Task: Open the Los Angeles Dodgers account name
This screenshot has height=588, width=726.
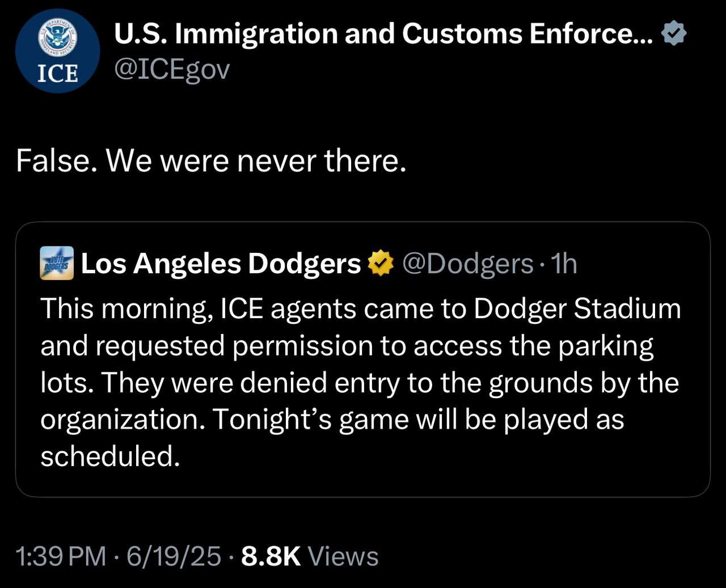Action: (x=221, y=263)
